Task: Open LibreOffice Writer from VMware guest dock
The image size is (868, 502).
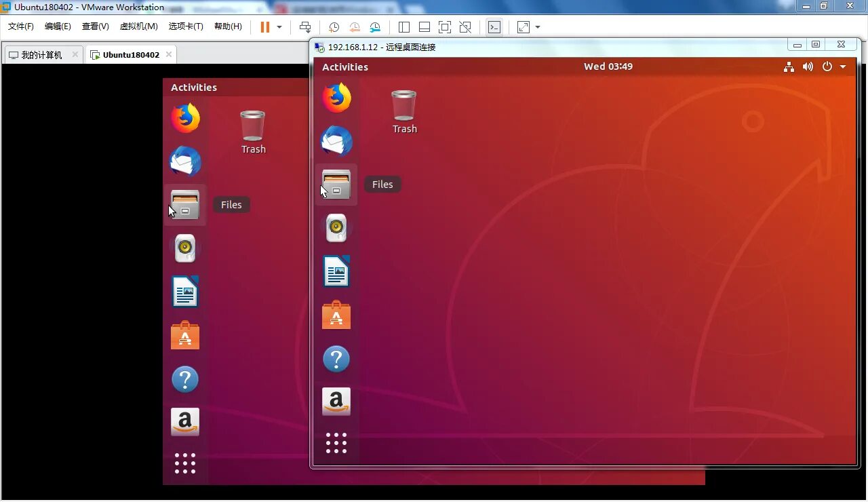Action: click(185, 292)
